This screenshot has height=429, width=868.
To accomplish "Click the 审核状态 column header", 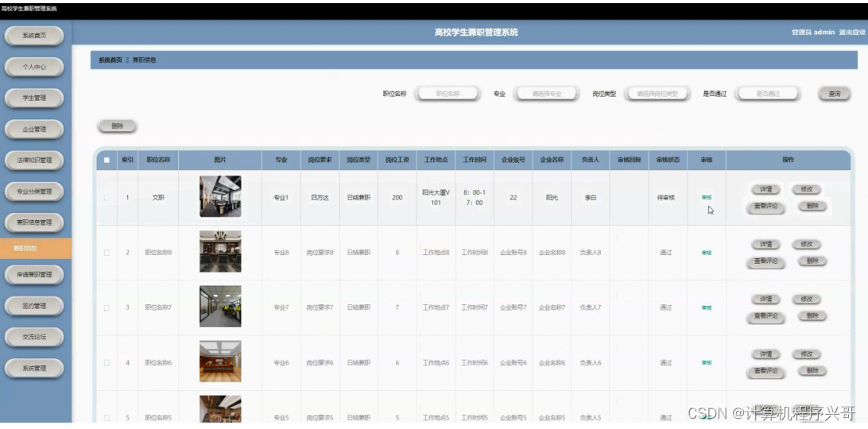I will [x=668, y=160].
